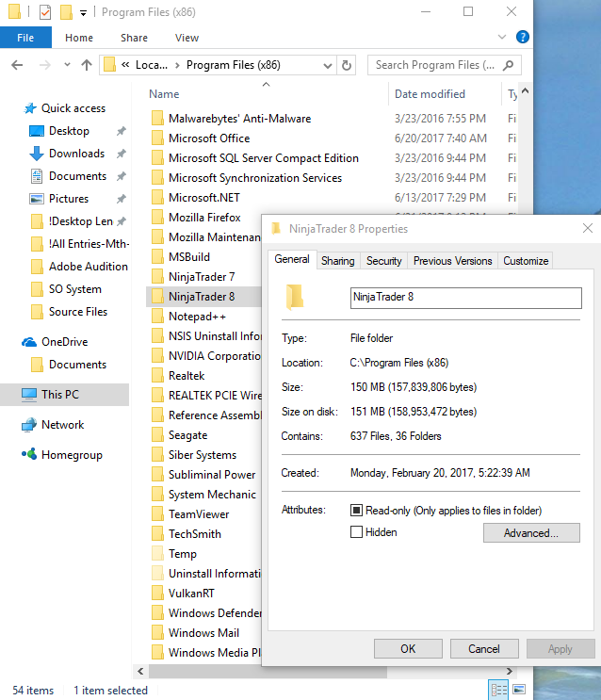
Task: Open Documents under OneDrive
Action: point(69,365)
